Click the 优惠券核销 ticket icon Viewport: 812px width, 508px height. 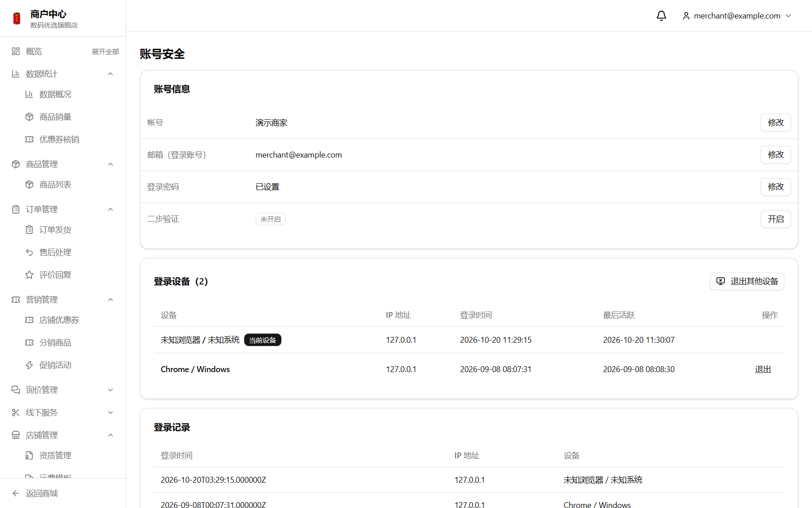pyautogui.click(x=29, y=140)
